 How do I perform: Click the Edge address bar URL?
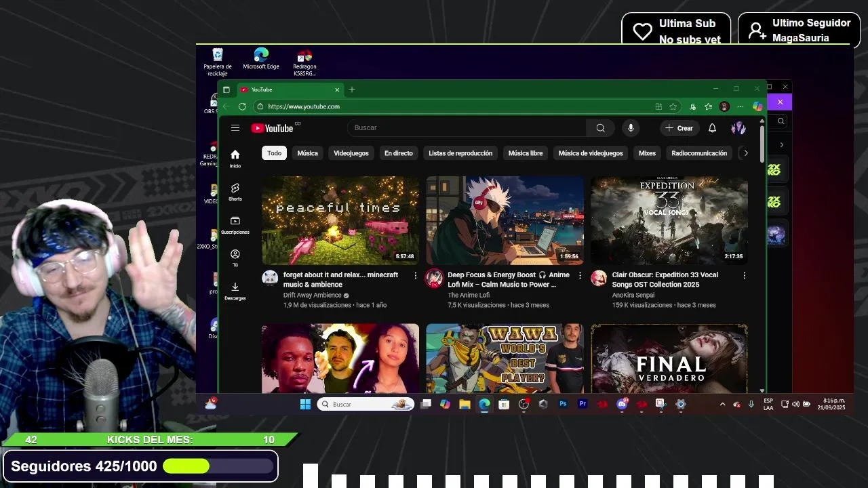304,106
